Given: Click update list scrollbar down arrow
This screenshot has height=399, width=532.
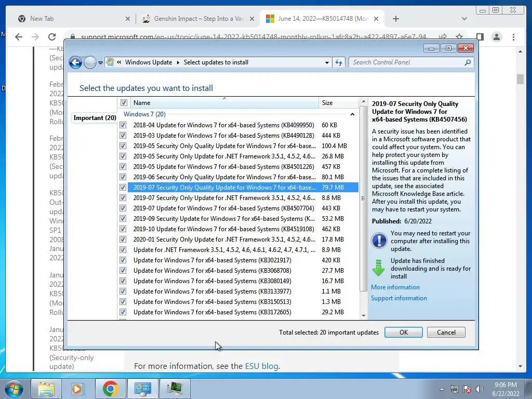Looking at the screenshot, I should click(363, 315).
